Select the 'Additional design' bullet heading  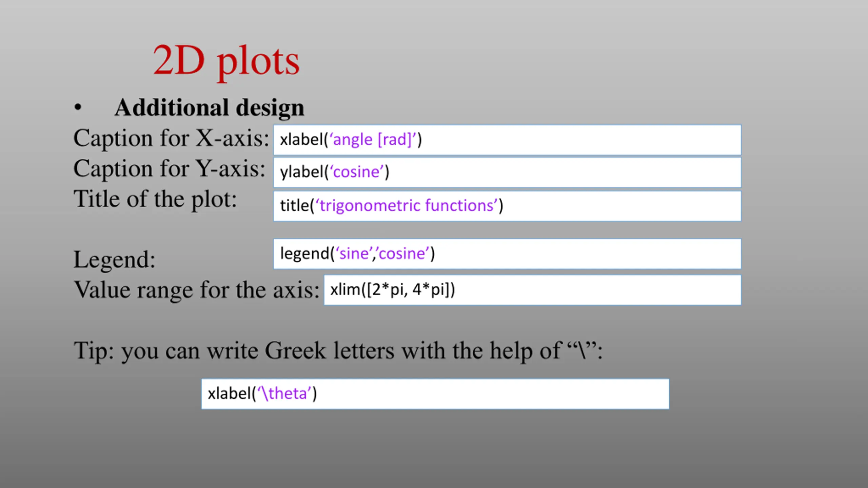(x=209, y=108)
